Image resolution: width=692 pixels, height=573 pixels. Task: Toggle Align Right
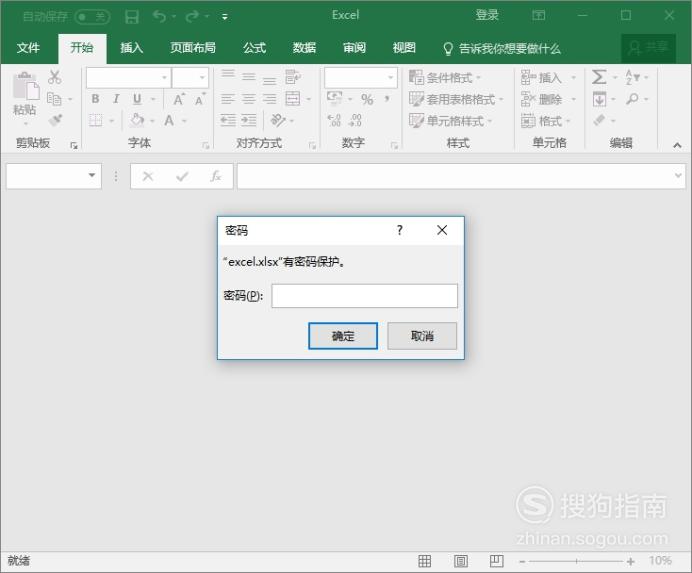[x=270, y=99]
